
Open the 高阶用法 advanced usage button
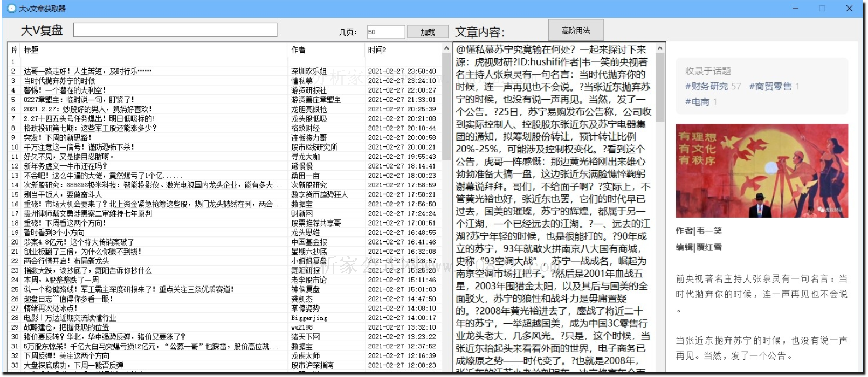576,31
